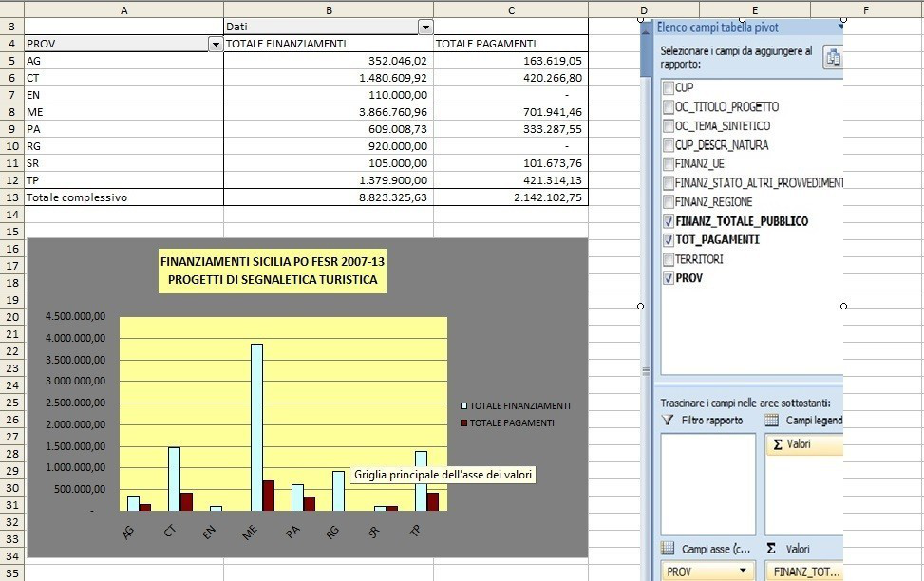Open the pivot field list pane options arrow

tap(839, 28)
